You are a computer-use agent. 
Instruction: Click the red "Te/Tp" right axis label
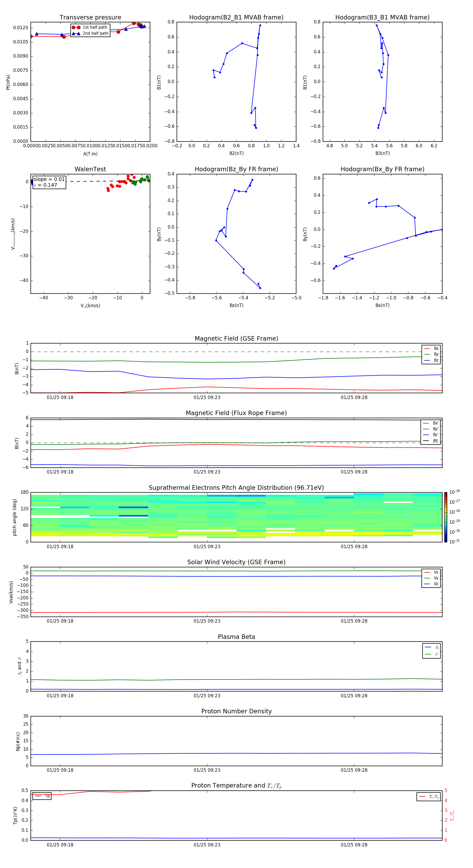[x=452, y=815]
